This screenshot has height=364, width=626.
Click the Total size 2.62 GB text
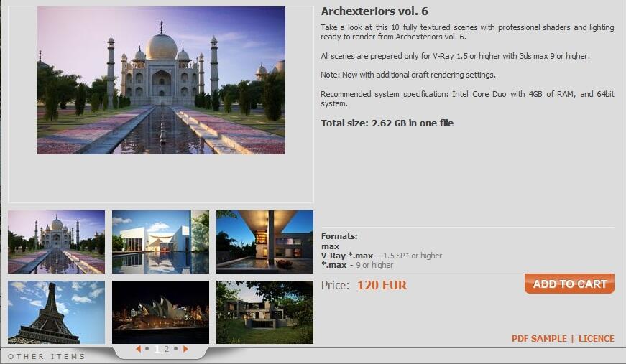click(387, 123)
